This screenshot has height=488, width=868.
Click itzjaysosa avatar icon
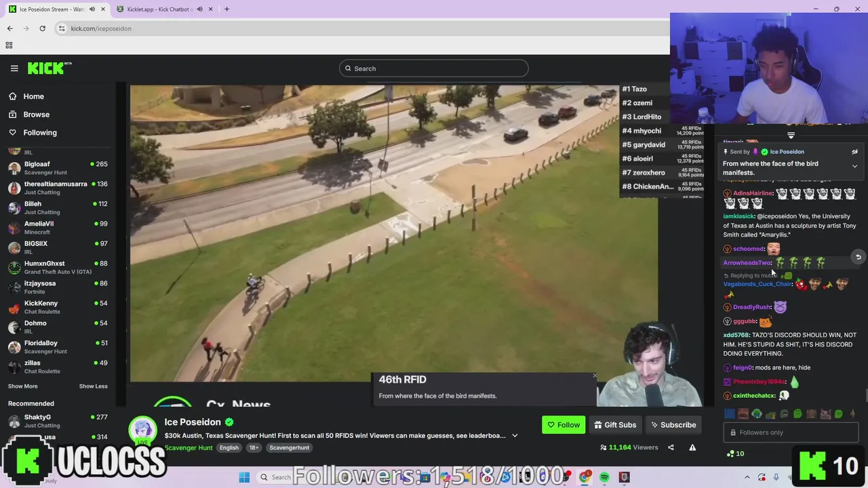[x=14, y=287]
